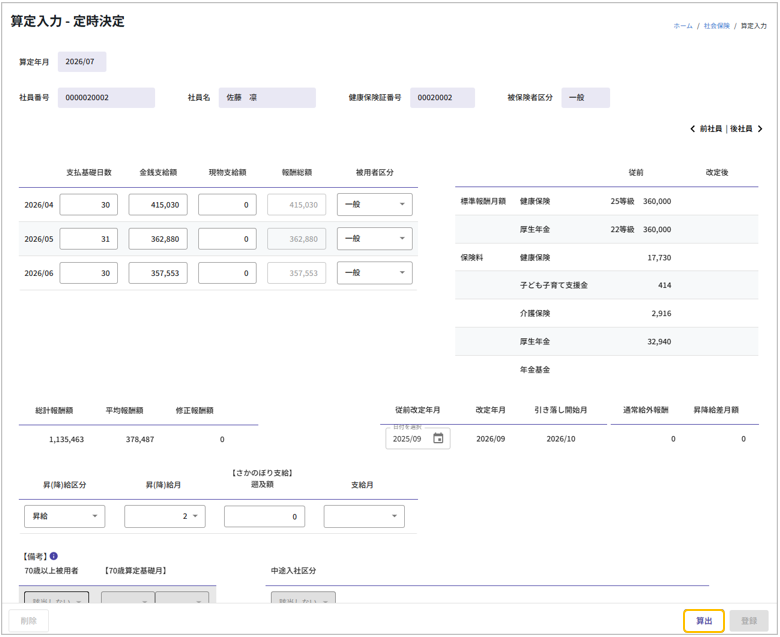The height and width of the screenshot is (637, 780).
Task: Expand the 昇(降)給区分 dropdown showing 昇給
Action: [64, 516]
